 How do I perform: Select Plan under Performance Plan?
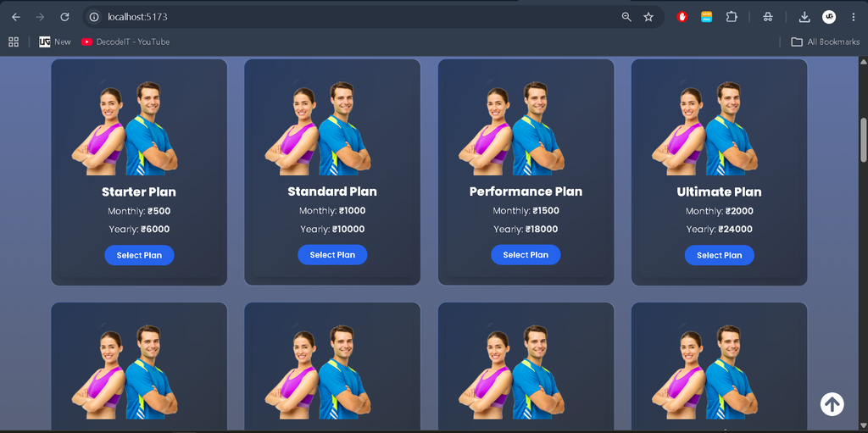coord(526,255)
